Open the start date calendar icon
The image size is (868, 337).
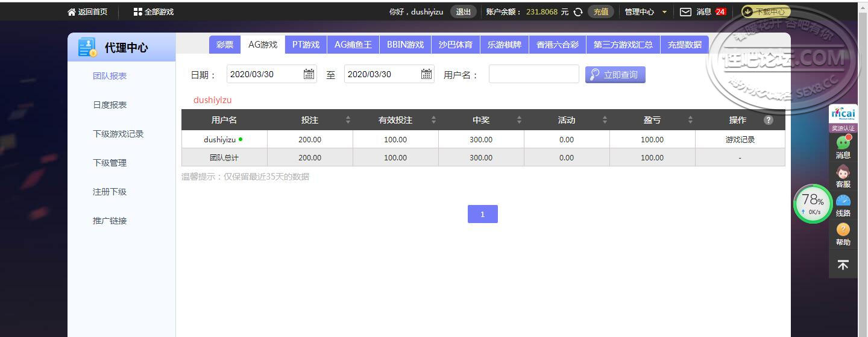coord(309,74)
